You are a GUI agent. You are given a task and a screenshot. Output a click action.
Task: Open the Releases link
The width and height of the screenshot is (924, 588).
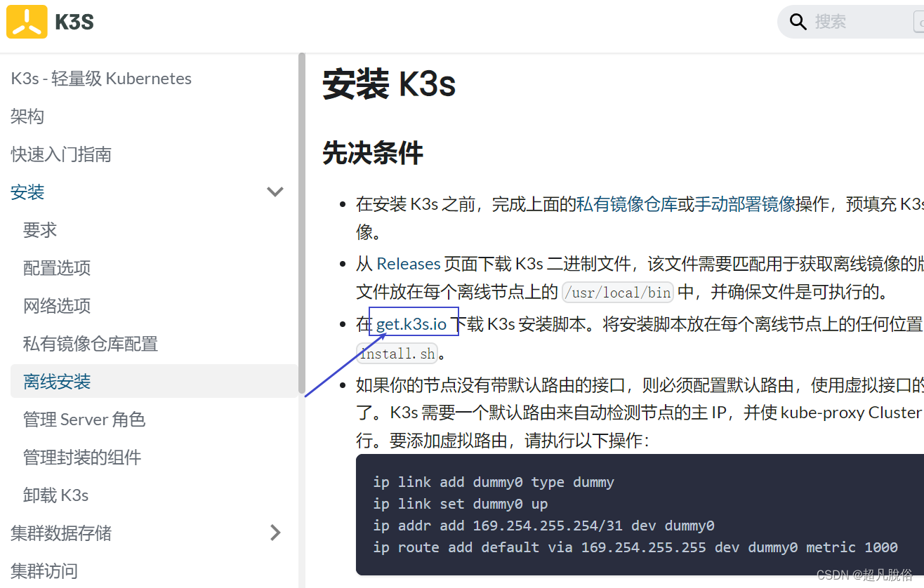point(408,263)
